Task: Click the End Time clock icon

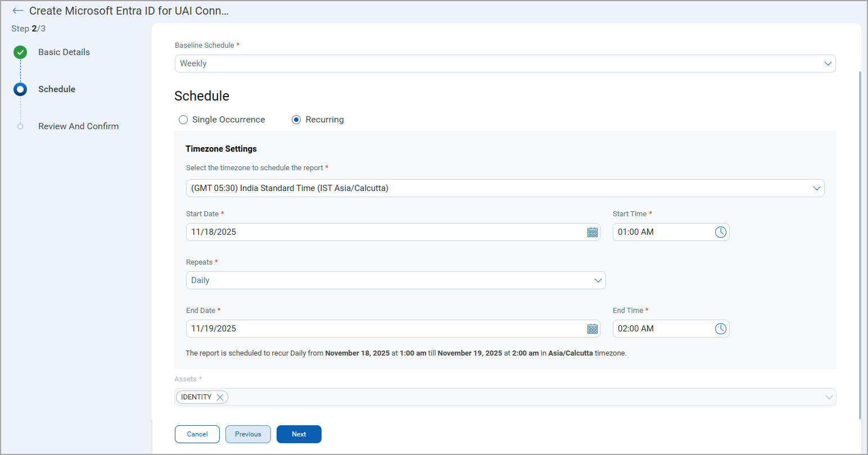Action: click(x=720, y=329)
